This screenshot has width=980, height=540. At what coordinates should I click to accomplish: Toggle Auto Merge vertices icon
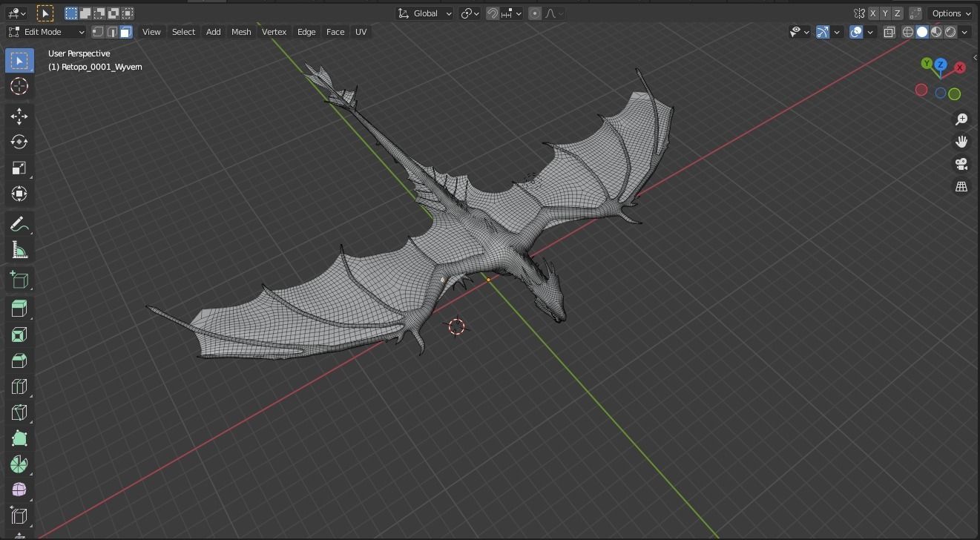coord(915,13)
